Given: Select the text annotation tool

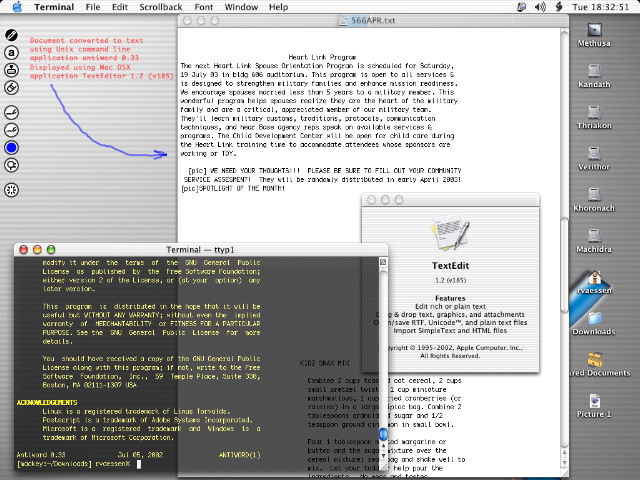Looking at the screenshot, I should coord(12,52).
